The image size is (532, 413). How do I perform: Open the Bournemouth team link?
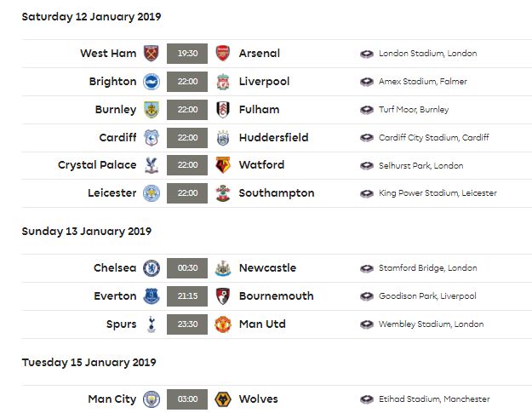click(x=276, y=296)
